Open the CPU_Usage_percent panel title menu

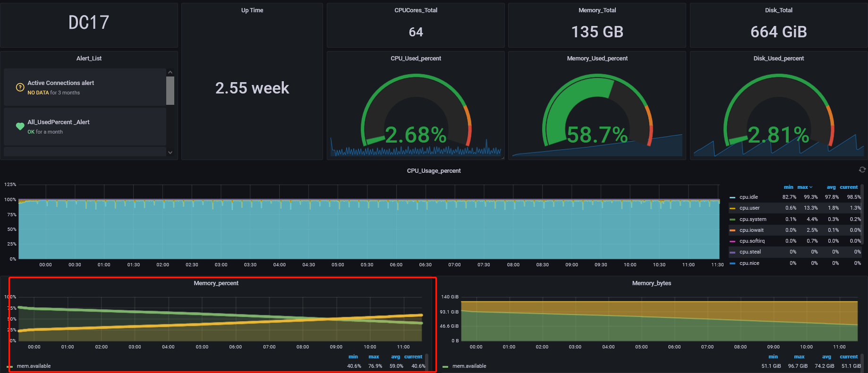[434, 171]
